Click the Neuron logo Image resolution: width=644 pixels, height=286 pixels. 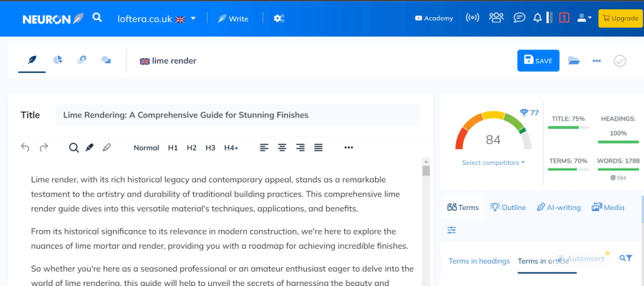point(53,19)
